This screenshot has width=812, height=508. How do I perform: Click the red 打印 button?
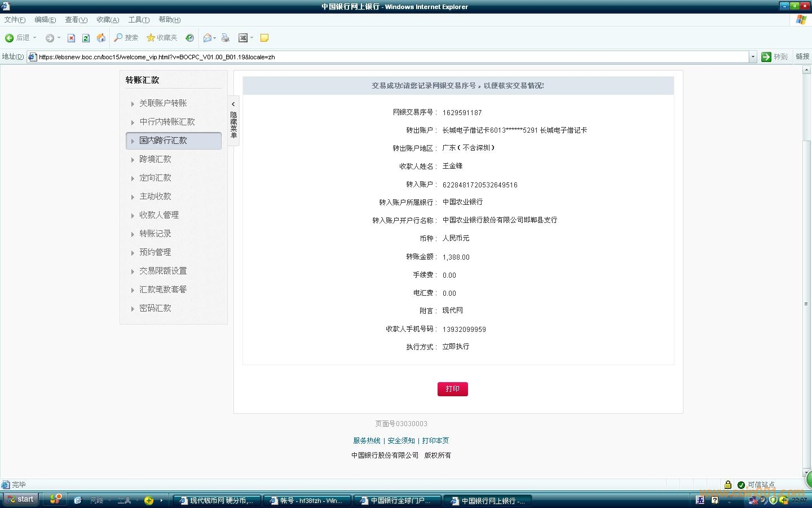452,389
